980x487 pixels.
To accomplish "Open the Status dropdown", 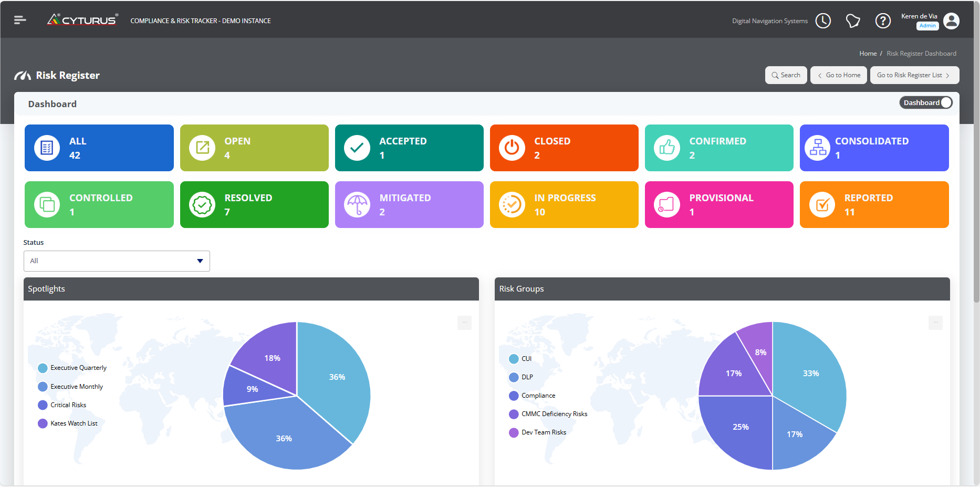I will [117, 261].
